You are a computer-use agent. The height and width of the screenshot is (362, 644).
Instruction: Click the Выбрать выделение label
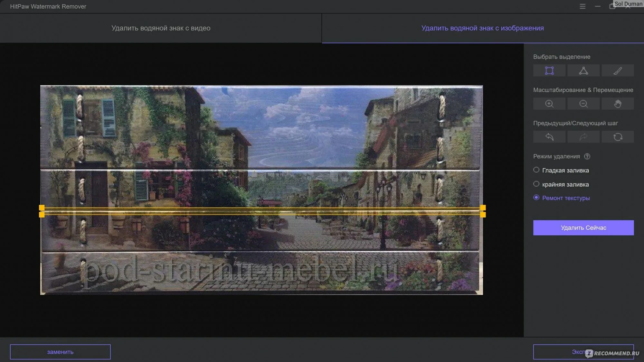(562, 57)
